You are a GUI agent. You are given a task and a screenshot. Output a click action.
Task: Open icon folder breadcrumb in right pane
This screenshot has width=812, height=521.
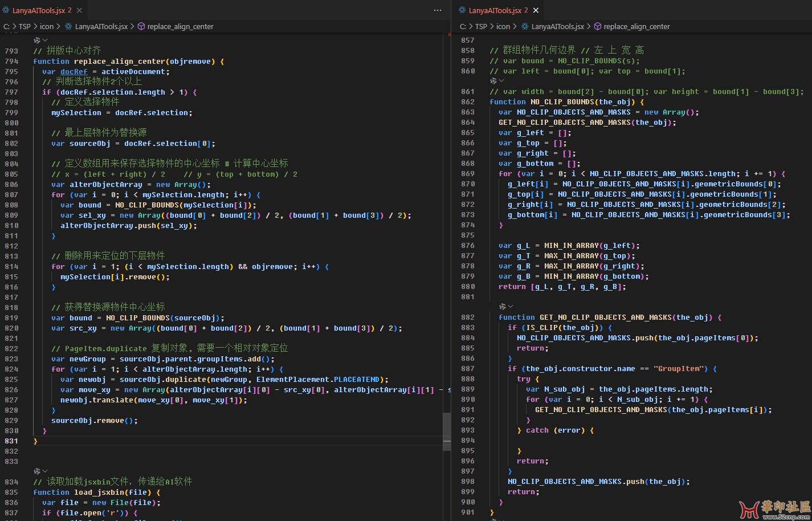click(x=503, y=26)
